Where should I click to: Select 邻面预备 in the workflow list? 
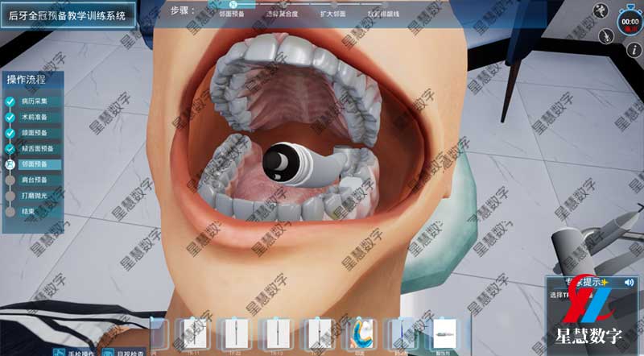click(x=35, y=164)
